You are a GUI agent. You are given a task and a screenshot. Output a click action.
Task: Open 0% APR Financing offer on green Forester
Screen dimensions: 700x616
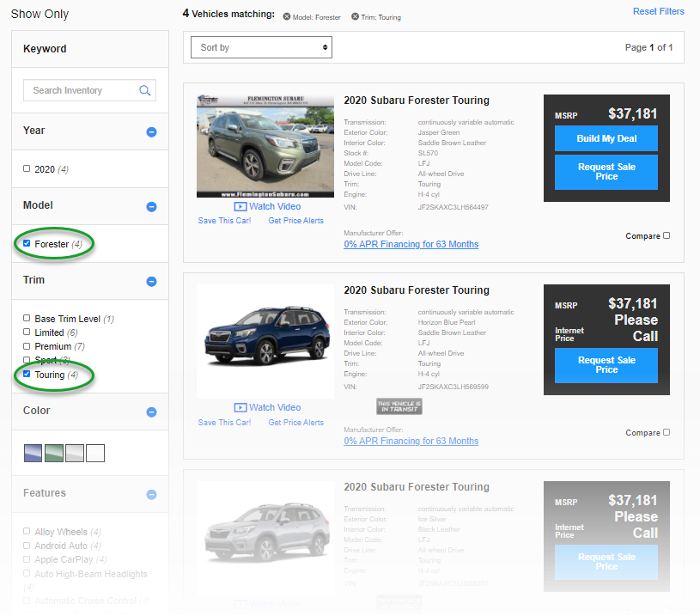(x=411, y=244)
